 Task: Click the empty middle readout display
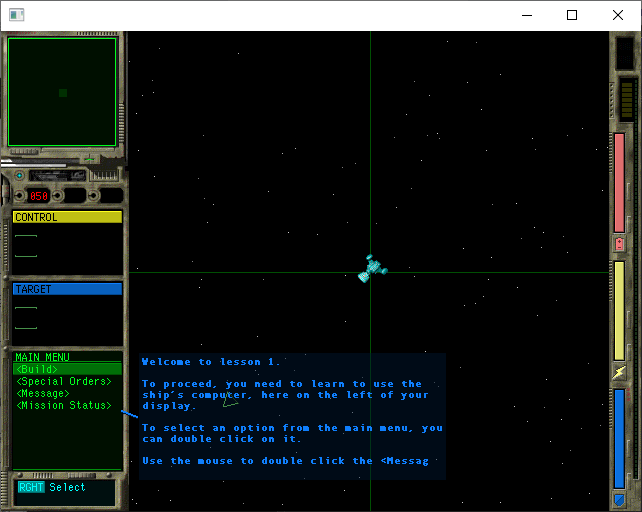point(75,196)
